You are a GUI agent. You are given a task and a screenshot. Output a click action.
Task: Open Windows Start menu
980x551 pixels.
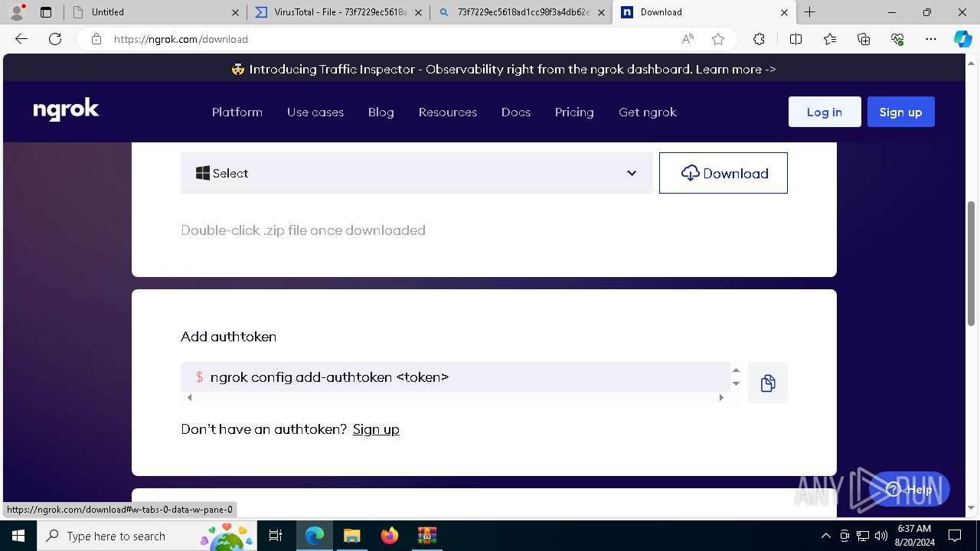point(18,536)
